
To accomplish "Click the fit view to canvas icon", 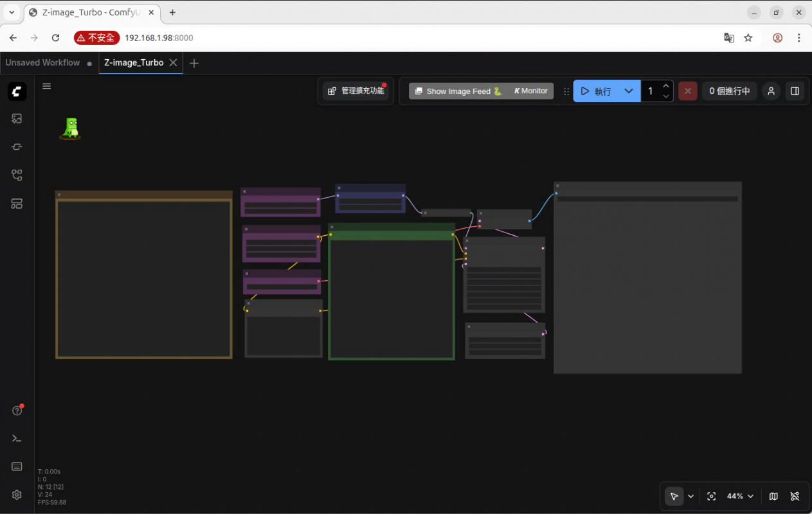I will point(711,497).
